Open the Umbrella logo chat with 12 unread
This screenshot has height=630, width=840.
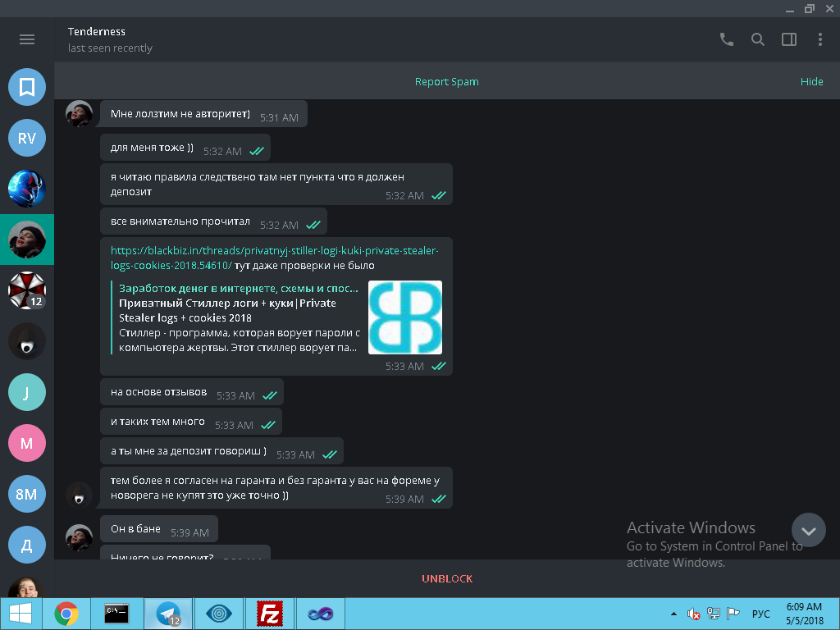click(27, 290)
